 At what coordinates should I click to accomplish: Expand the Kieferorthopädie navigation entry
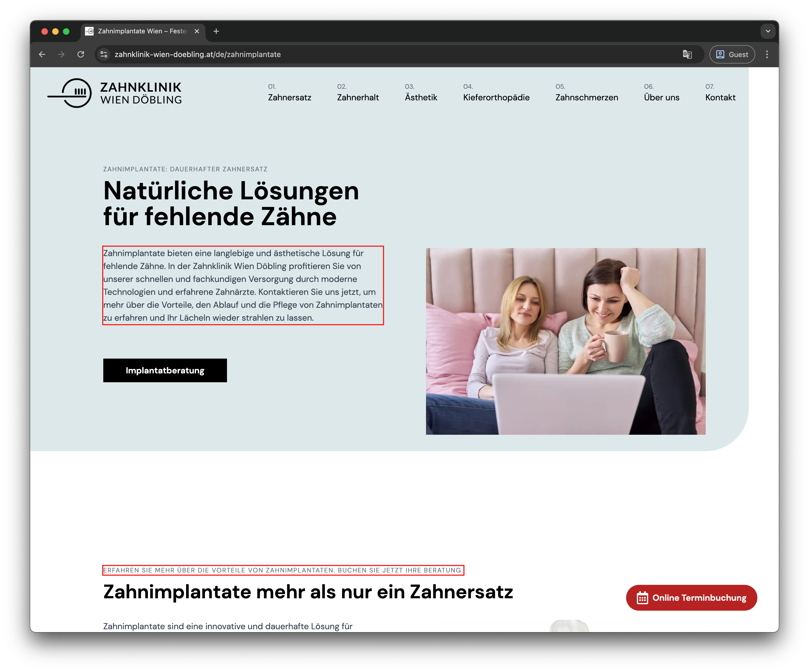496,97
